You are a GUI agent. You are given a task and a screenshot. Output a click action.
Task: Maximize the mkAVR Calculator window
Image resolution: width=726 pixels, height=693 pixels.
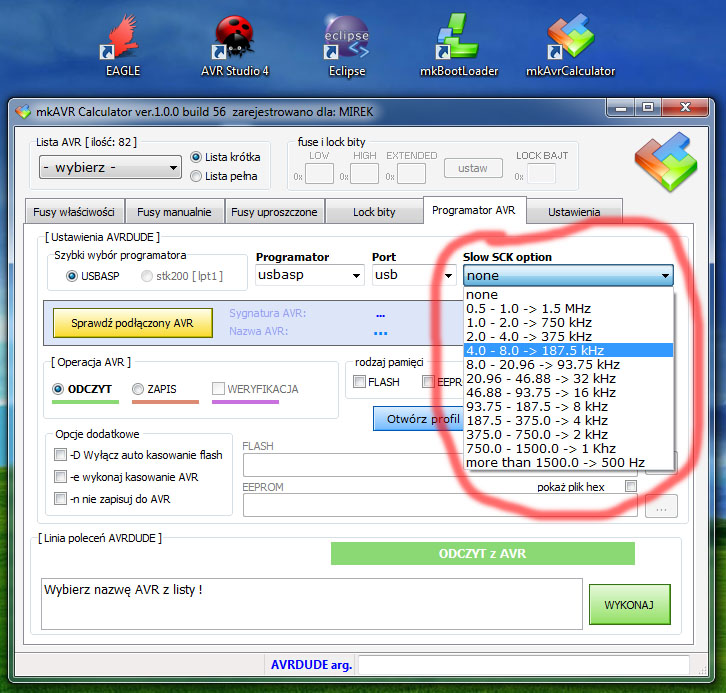pos(648,108)
